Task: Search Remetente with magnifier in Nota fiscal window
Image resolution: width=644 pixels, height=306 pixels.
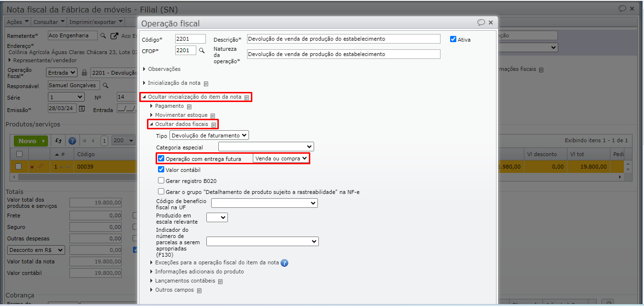Action: 103,36
